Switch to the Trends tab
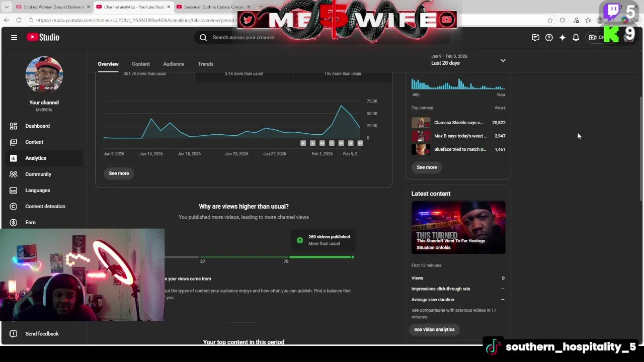 [x=206, y=64]
